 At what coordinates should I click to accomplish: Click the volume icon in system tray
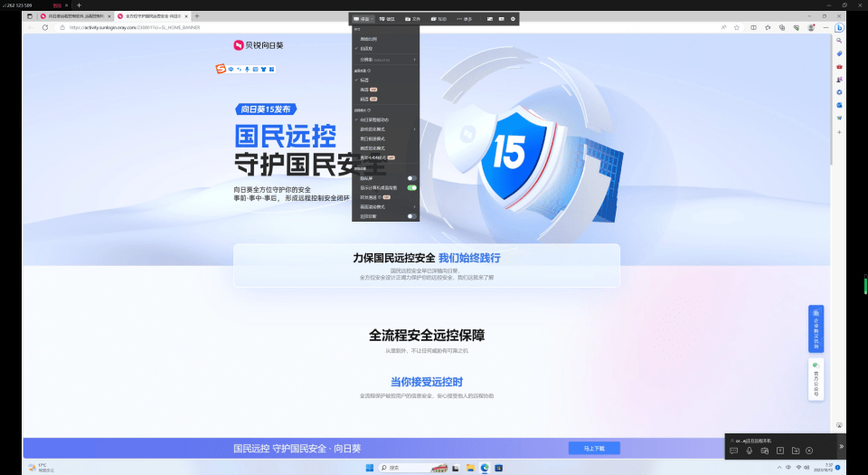(x=807, y=468)
